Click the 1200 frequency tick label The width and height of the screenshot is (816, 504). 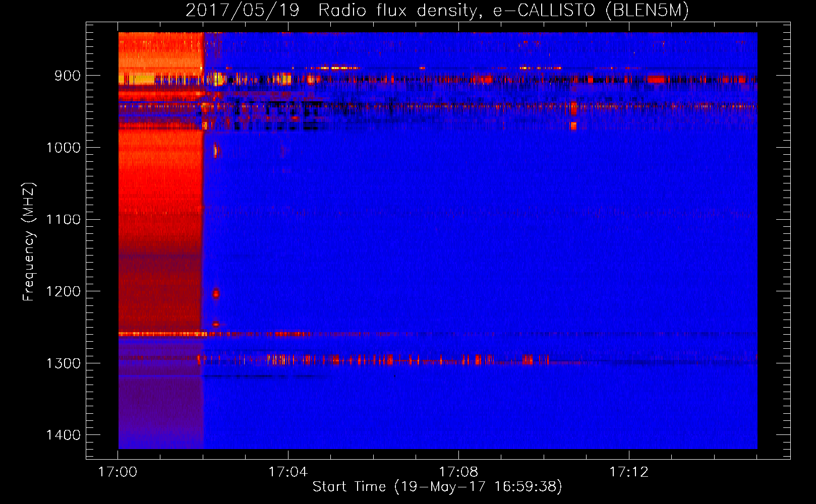[x=64, y=291]
